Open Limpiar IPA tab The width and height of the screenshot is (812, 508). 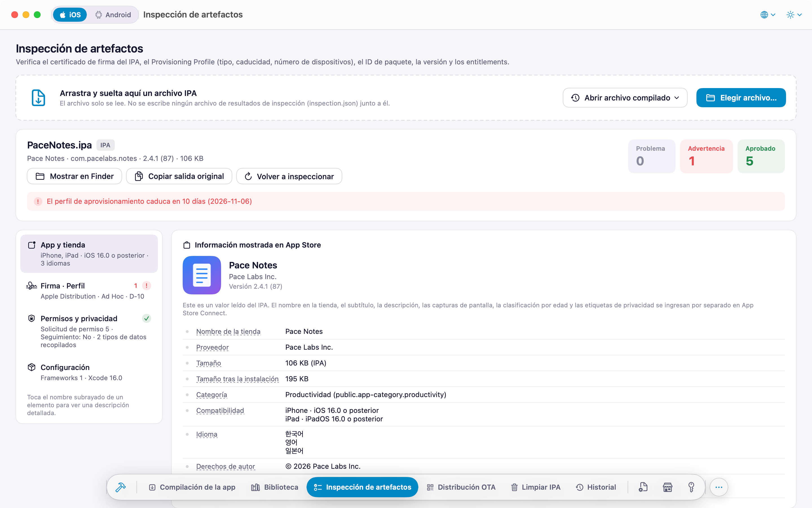[x=536, y=487]
